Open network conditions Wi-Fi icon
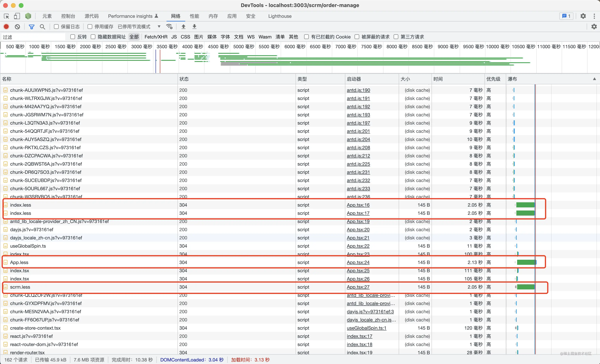This screenshot has height=364, width=600. pyautogui.click(x=169, y=27)
